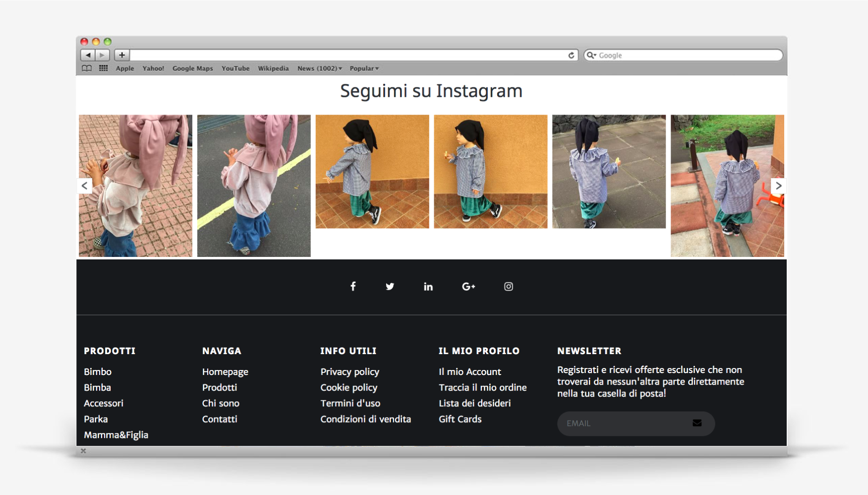Open the Contatti link

point(220,419)
